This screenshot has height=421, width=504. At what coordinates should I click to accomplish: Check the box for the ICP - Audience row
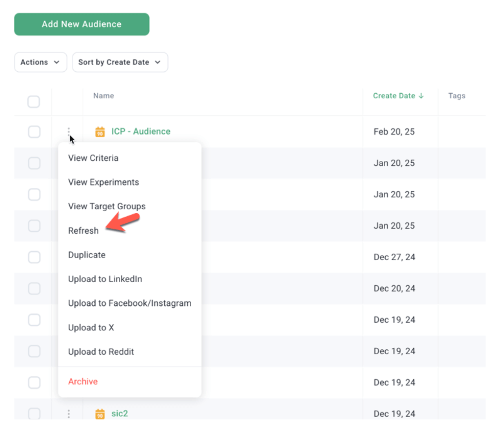pyautogui.click(x=34, y=132)
